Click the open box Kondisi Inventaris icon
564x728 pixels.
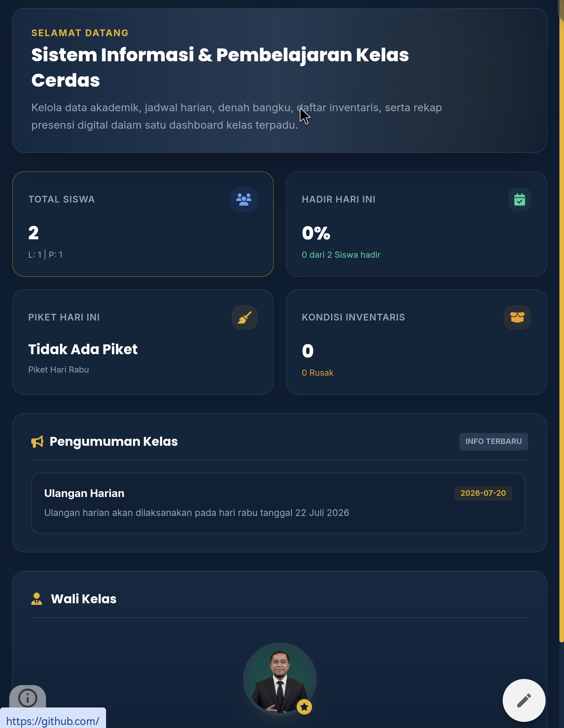(x=517, y=317)
